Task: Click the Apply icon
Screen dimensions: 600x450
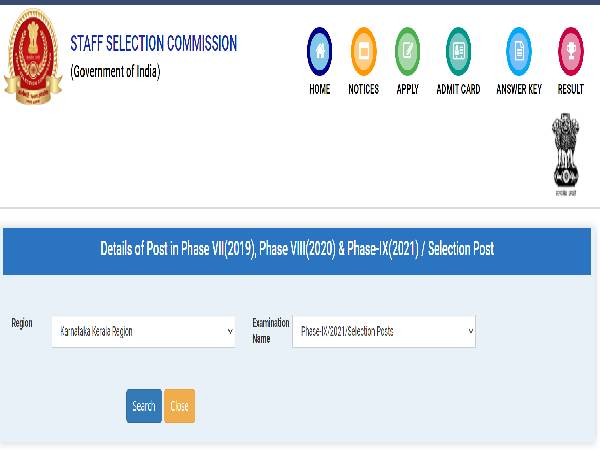Action: pyautogui.click(x=407, y=51)
